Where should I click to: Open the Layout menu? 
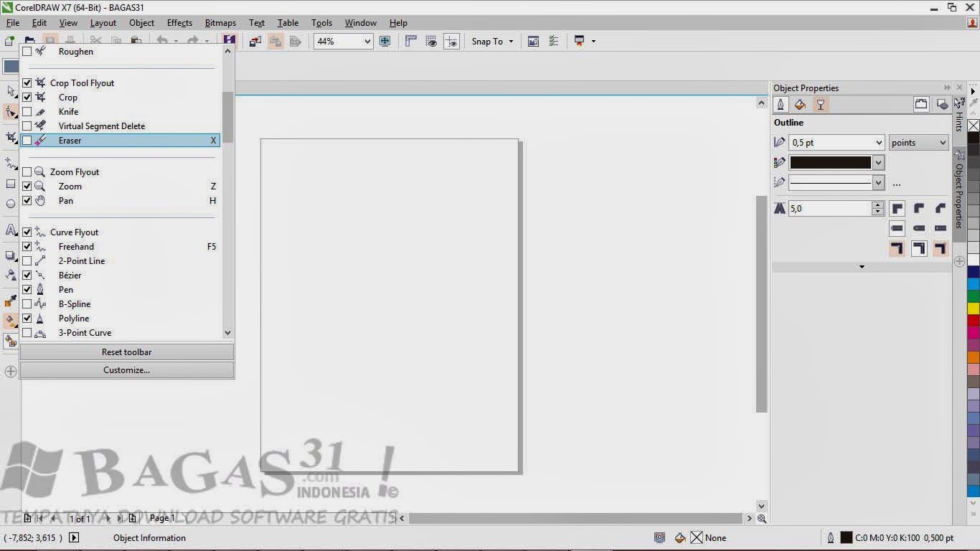pos(103,23)
